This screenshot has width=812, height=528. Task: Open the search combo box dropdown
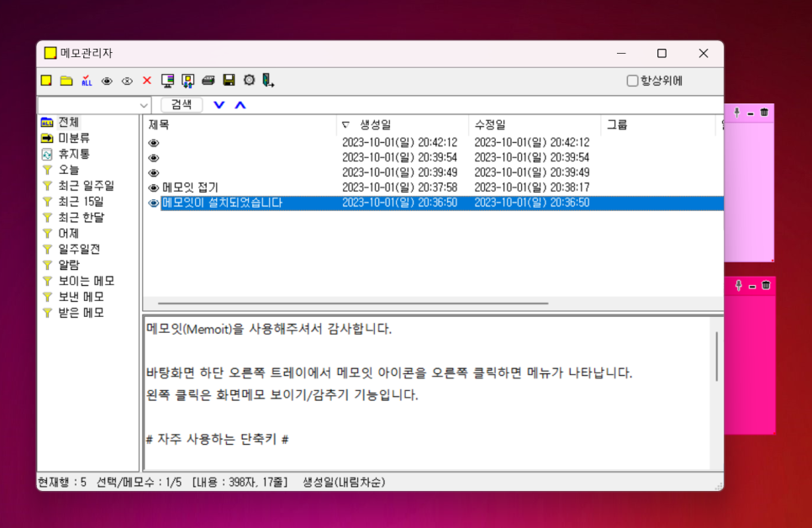coord(144,105)
